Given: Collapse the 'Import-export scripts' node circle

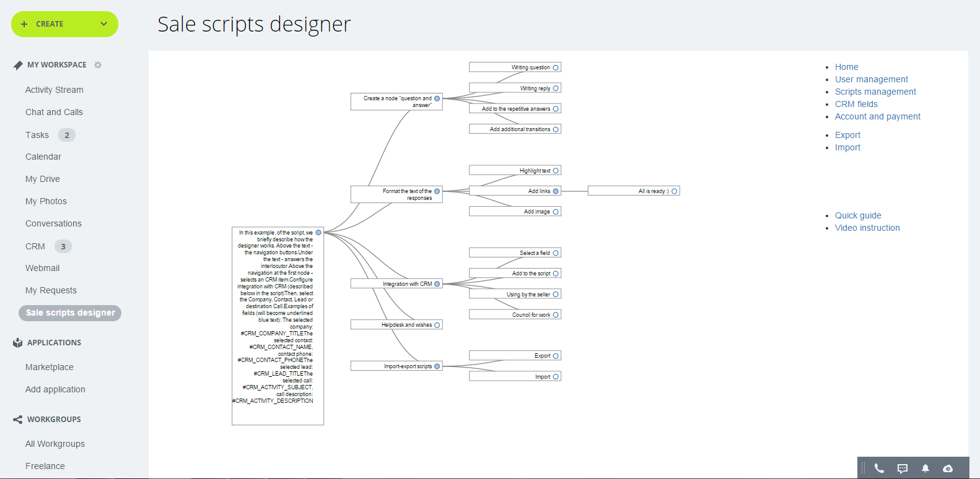Looking at the screenshot, I should (x=437, y=366).
